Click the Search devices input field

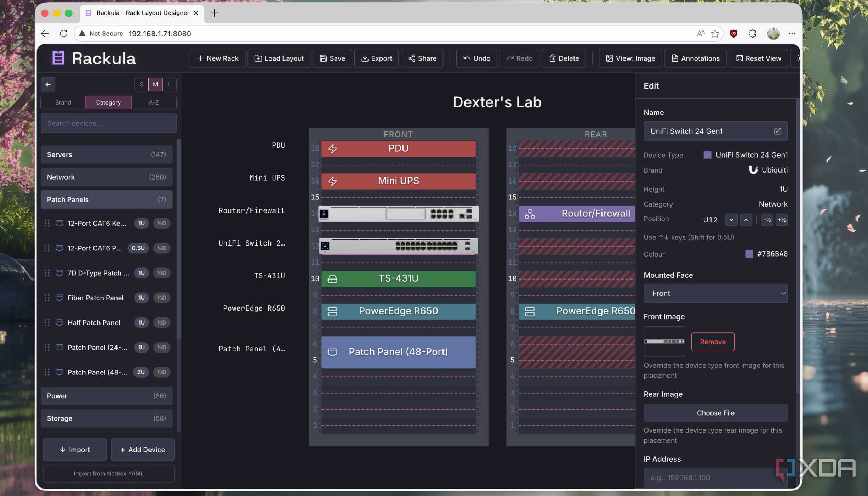108,123
